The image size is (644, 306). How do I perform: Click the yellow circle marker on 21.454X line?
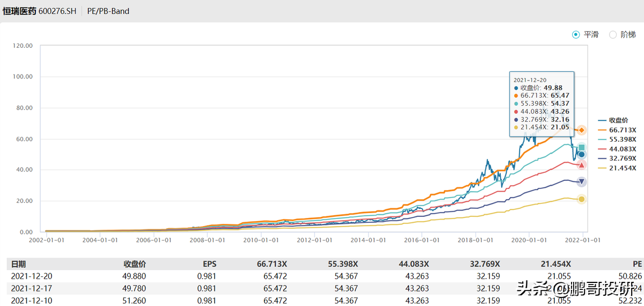pyautogui.click(x=581, y=199)
